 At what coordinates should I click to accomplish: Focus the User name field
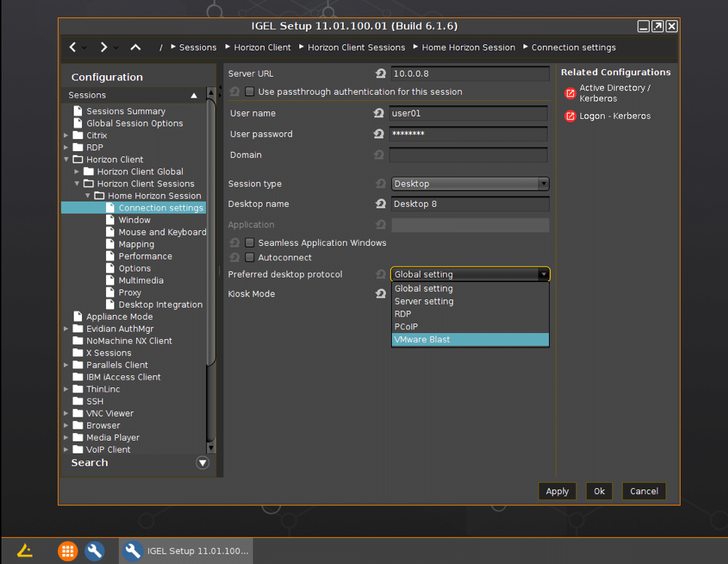point(469,113)
